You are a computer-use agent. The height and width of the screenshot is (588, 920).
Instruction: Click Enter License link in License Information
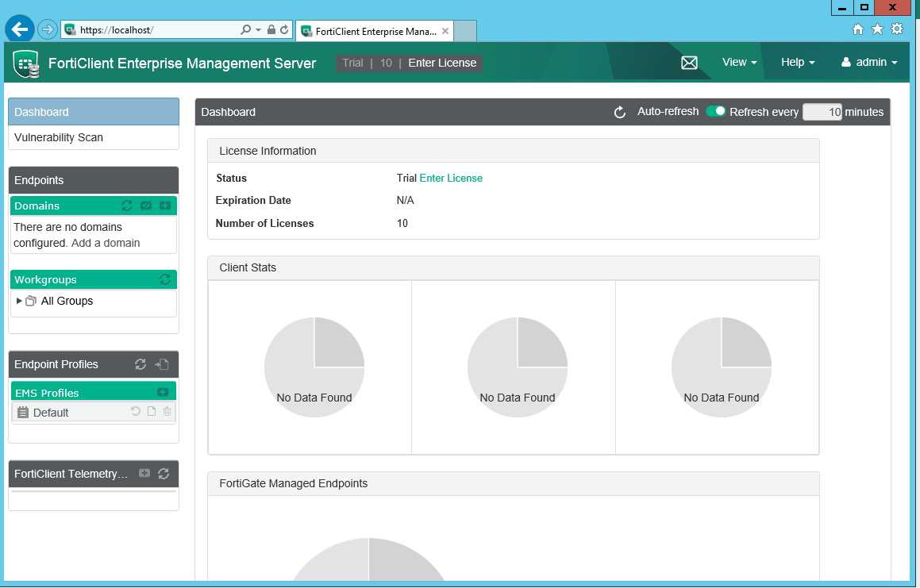pyautogui.click(x=451, y=178)
